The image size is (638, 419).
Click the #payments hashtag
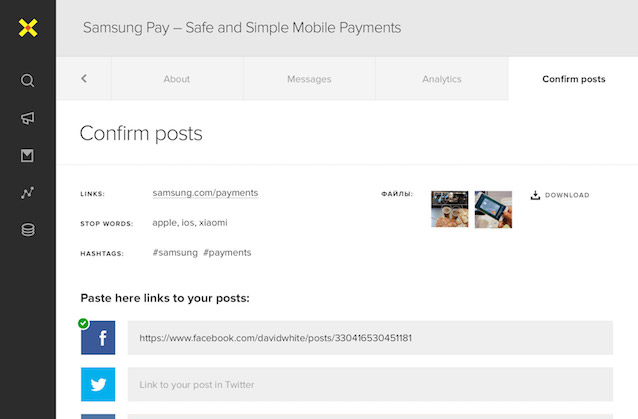click(x=227, y=253)
